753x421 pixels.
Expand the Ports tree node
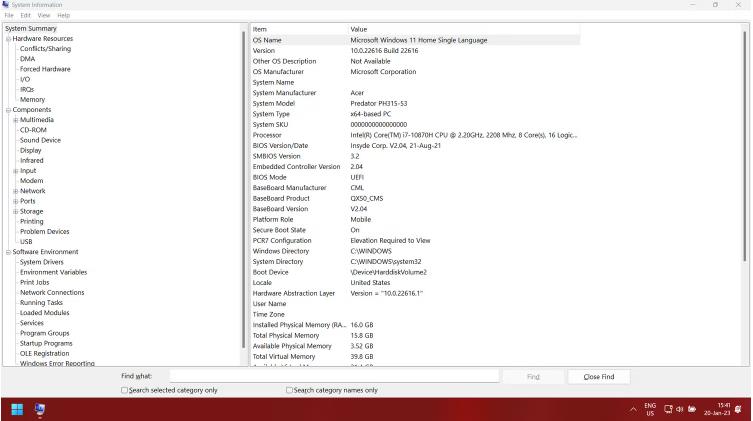[15, 201]
